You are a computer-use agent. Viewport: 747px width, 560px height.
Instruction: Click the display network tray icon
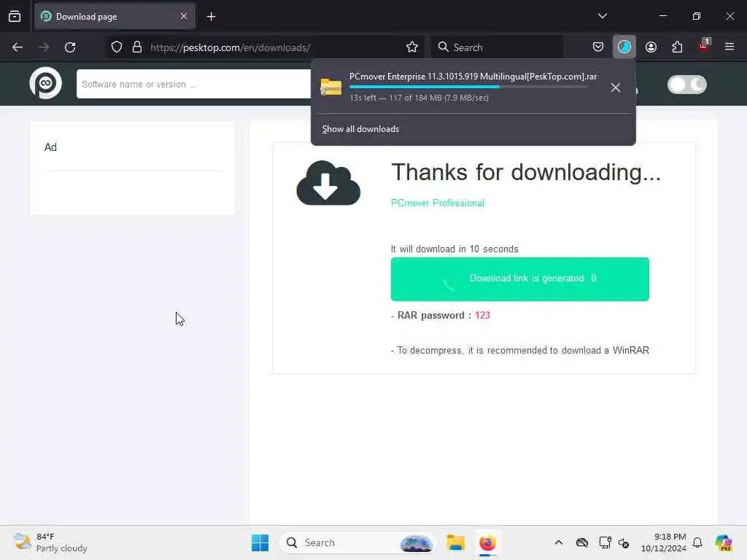605,542
